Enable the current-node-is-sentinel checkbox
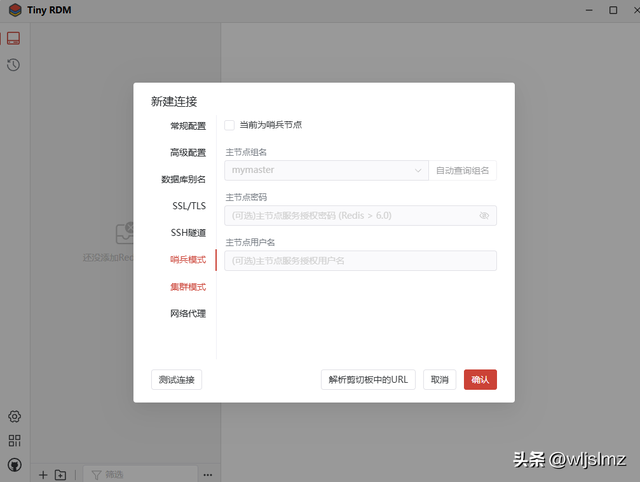Image resolution: width=640 pixels, height=482 pixels. pos(229,125)
